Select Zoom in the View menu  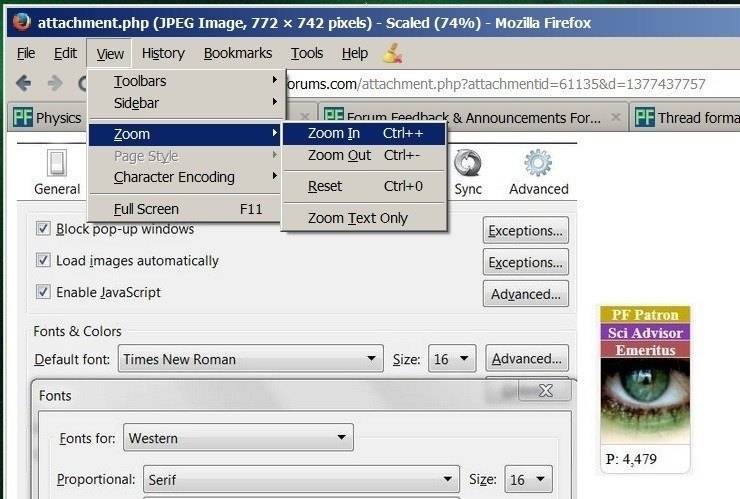pos(185,134)
